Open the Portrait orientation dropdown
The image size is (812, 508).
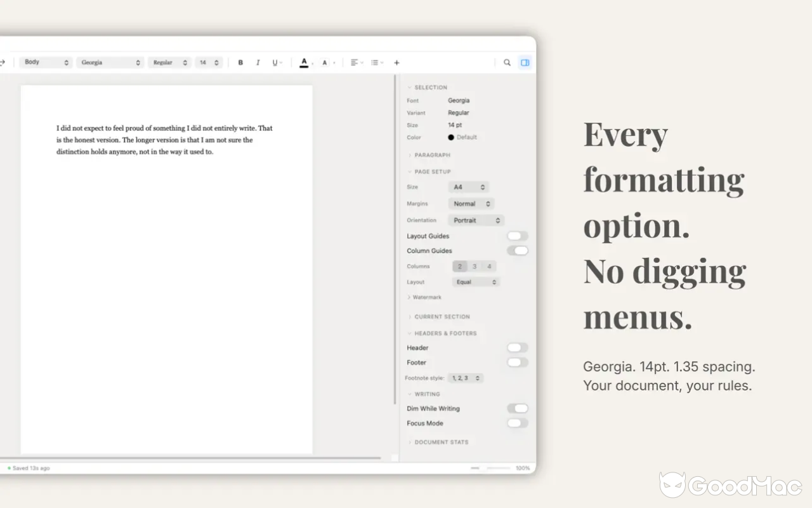476,220
